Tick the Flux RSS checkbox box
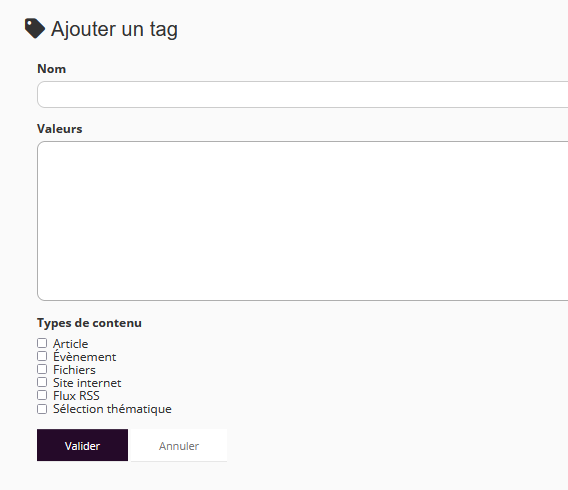Image resolution: width=568 pixels, height=490 pixels. coord(42,395)
